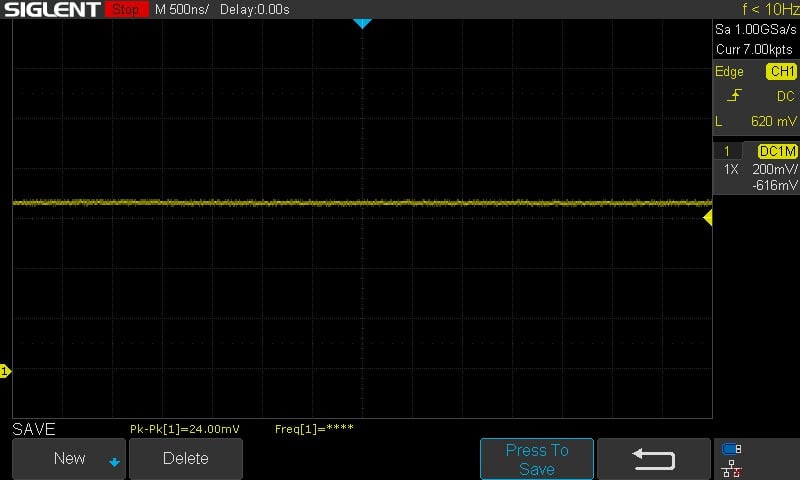Click the 620 mV trigger level value

click(773, 121)
